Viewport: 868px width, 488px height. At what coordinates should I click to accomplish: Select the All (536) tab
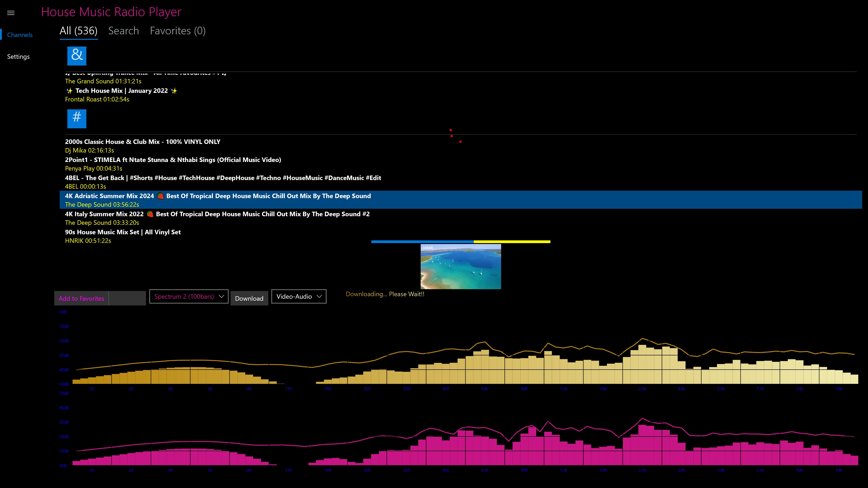78,31
